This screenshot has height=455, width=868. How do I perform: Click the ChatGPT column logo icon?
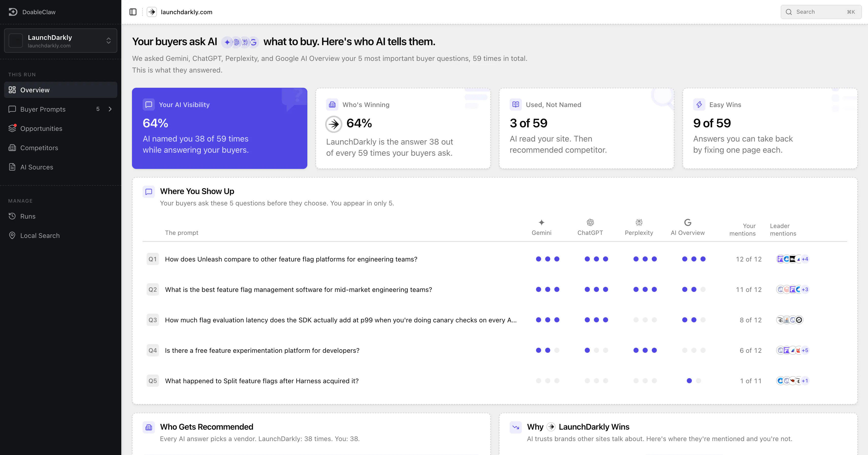pyautogui.click(x=590, y=222)
